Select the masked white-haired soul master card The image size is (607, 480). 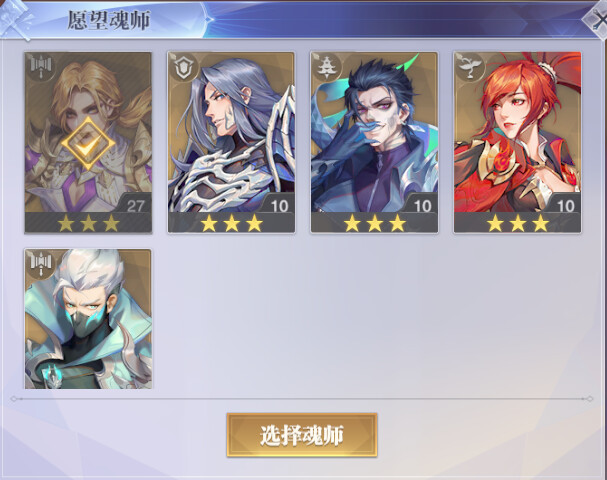pyautogui.click(x=88, y=319)
